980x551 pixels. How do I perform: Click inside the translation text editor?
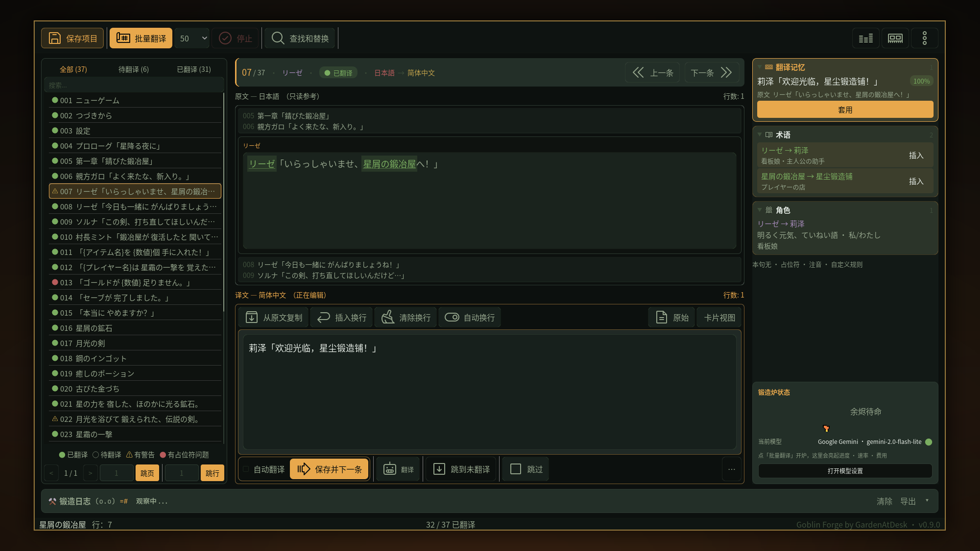(489, 392)
